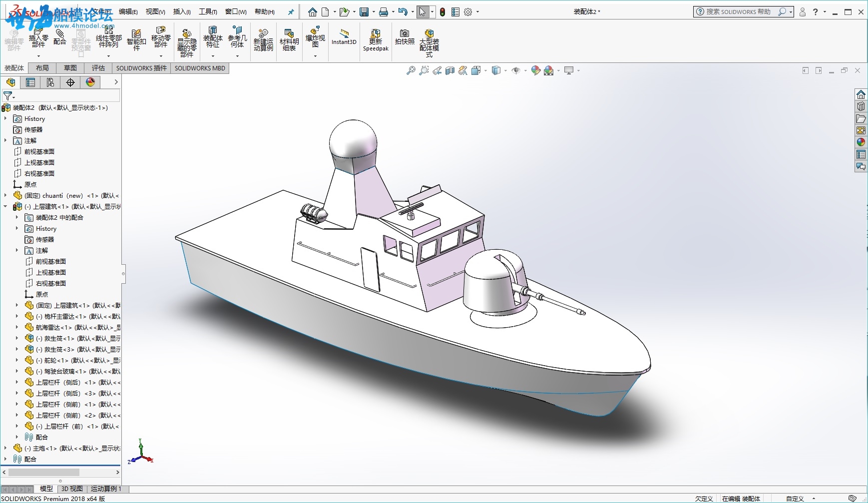
Task: Click the Smart Fasteners (智能扣件) tool
Action: 136,40
